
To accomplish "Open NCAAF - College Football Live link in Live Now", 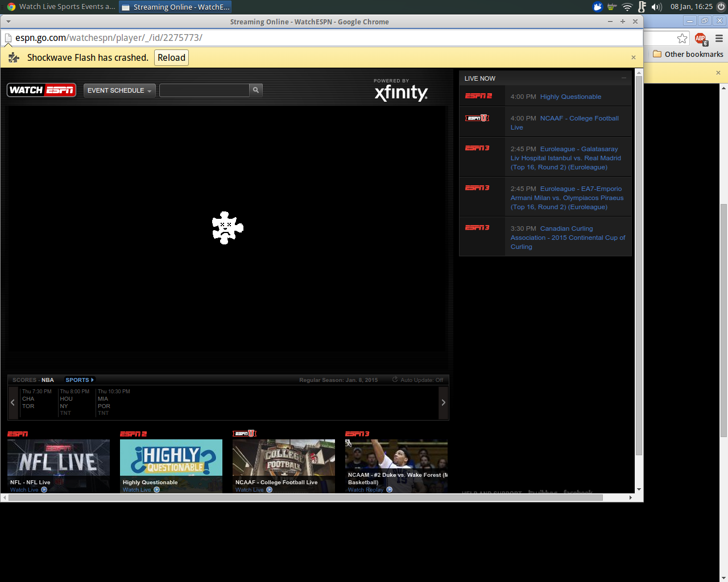I will [x=565, y=123].
